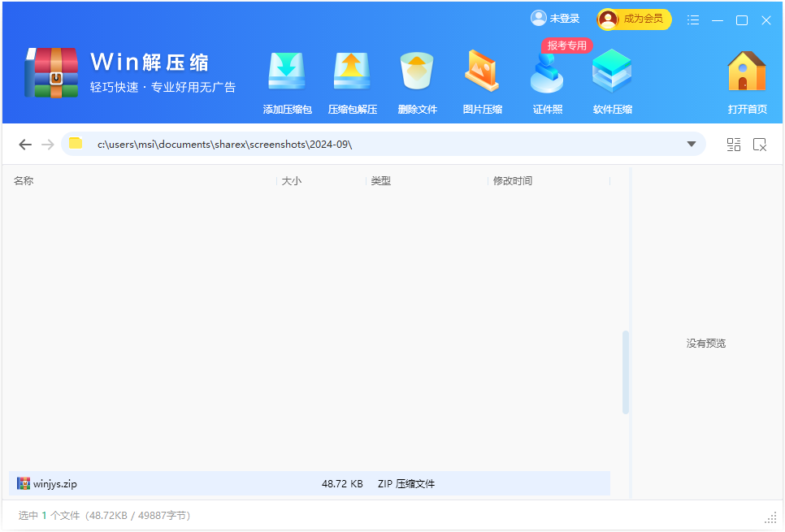Minimize the Win解压缩 window

(718, 20)
